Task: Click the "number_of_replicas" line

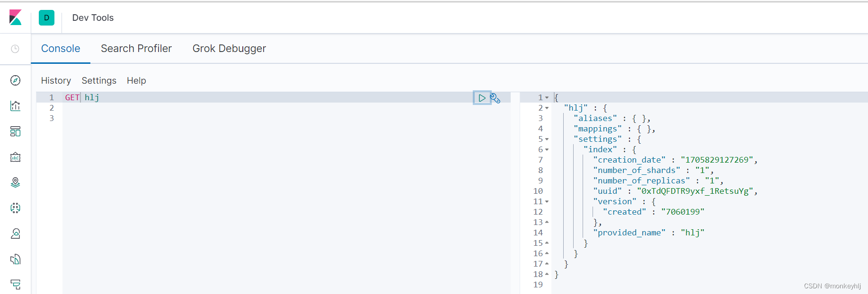Action: click(x=658, y=181)
